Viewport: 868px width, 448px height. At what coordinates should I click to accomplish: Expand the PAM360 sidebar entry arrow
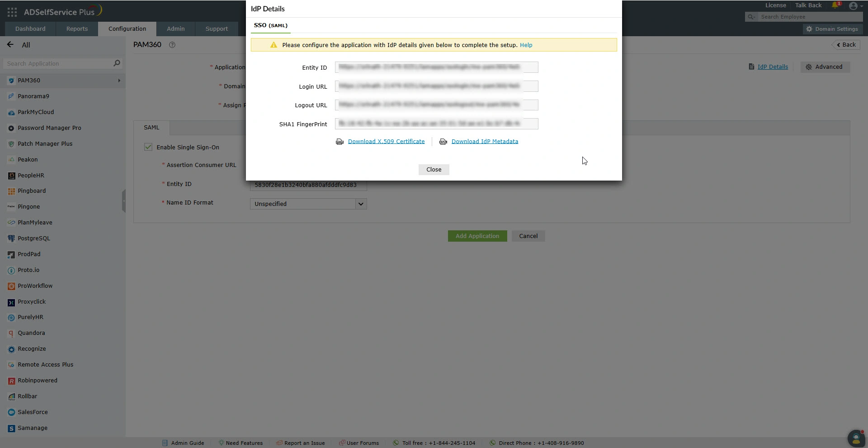(x=119, y=81)
